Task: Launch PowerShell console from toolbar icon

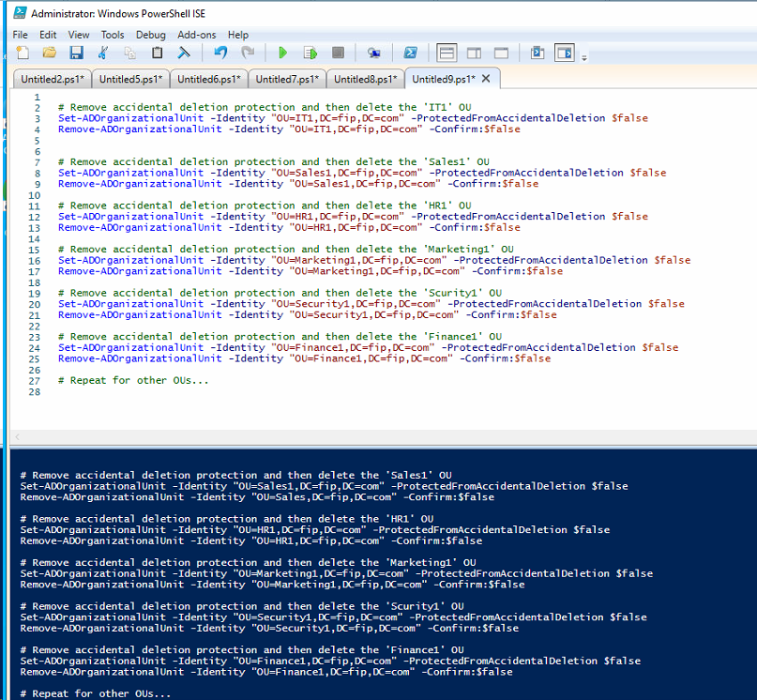Action: (x=410, y=53)
